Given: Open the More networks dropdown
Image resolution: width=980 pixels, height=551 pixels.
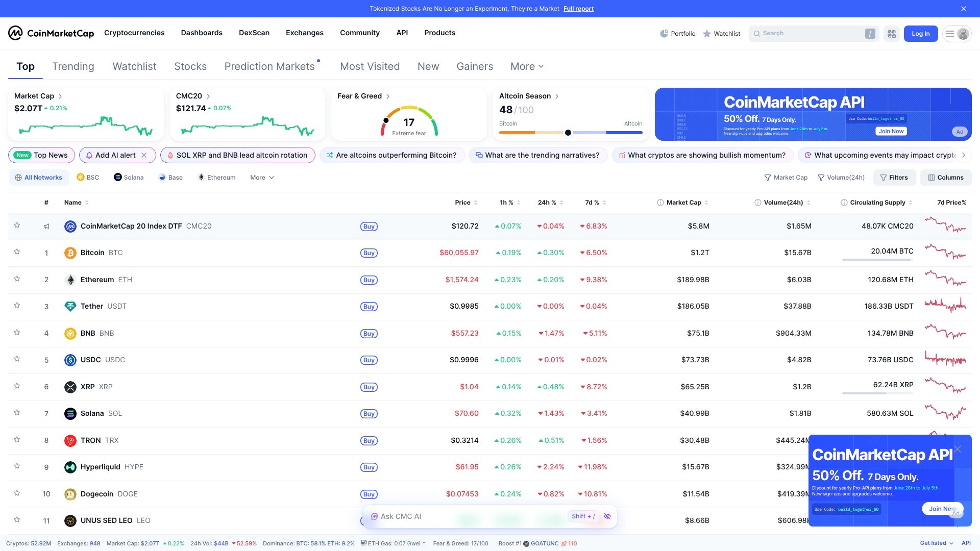Looking at the screenshot, I should click(262, 178).
